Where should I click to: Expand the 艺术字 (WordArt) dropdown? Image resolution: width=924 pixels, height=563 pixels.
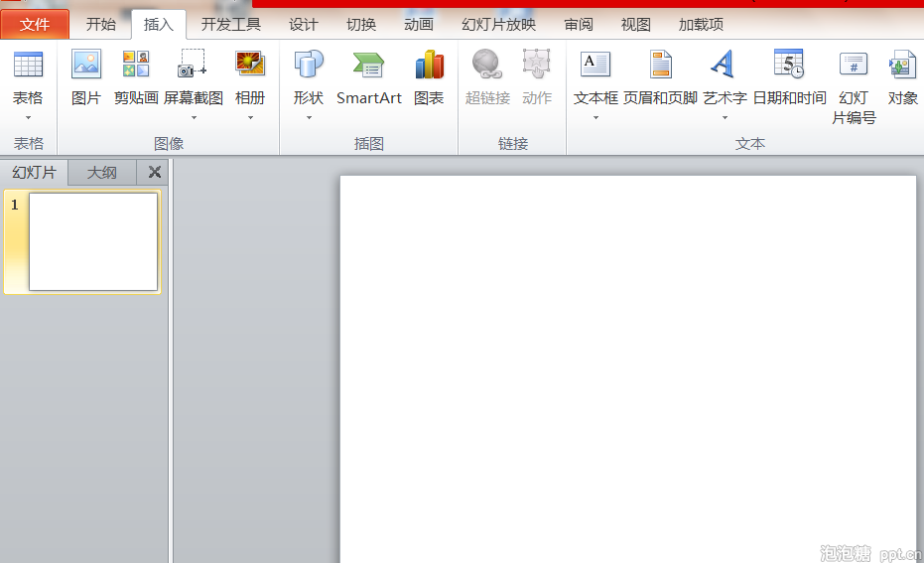(725, 117)
